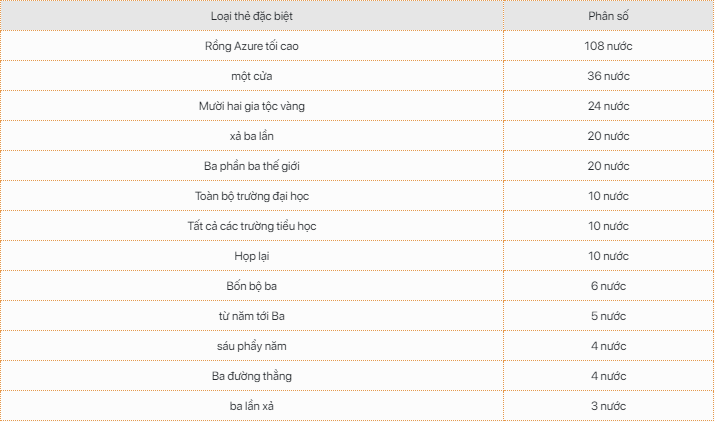Click the "36 nước" score value
Screen dimensions: 715x422
608,76
